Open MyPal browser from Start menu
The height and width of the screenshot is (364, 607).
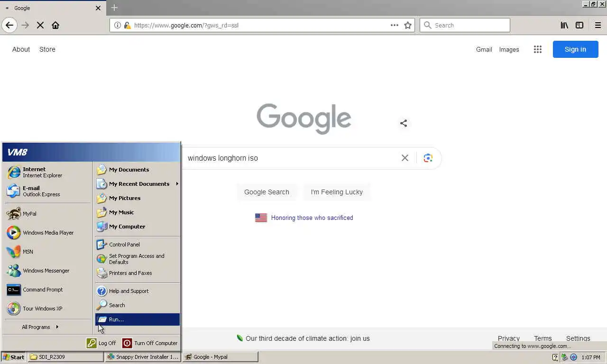coord(47,214)
